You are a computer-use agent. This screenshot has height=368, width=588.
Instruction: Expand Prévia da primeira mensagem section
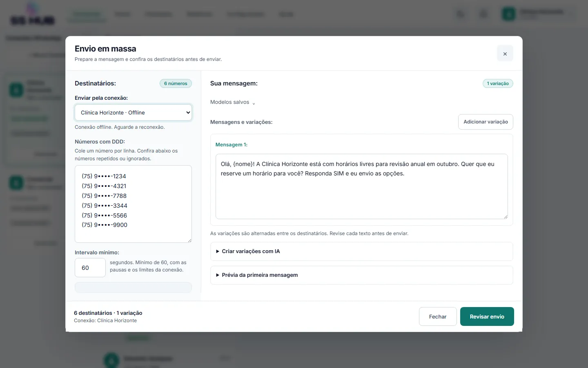[x=361, y=275]
